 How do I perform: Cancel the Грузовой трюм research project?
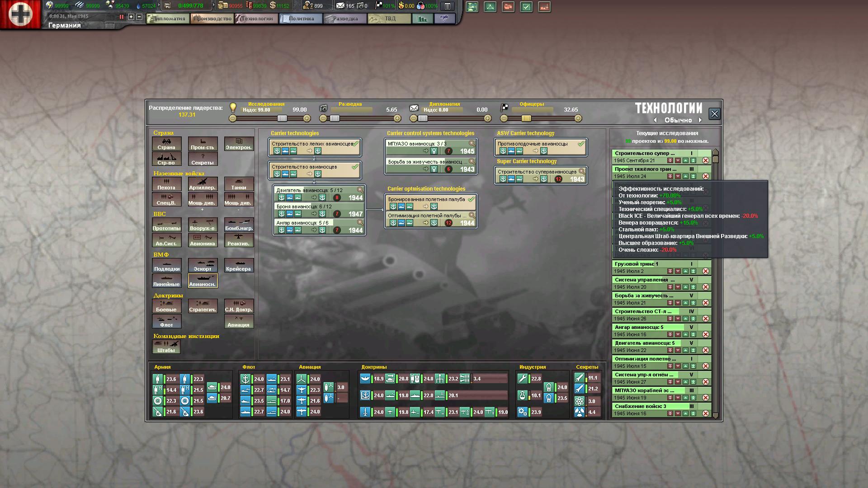point(705,271)
